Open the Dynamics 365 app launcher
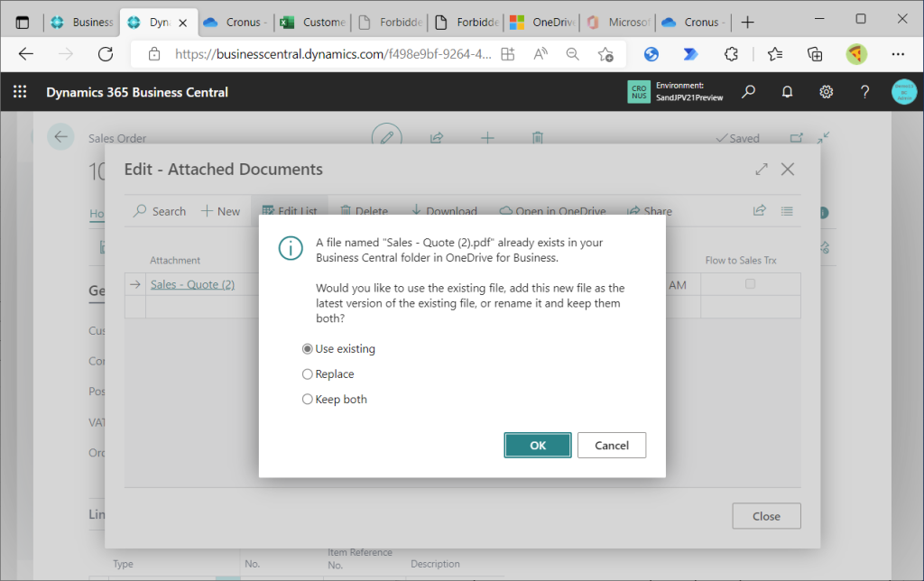Screen dimensions: 924x581 point(20,92)
